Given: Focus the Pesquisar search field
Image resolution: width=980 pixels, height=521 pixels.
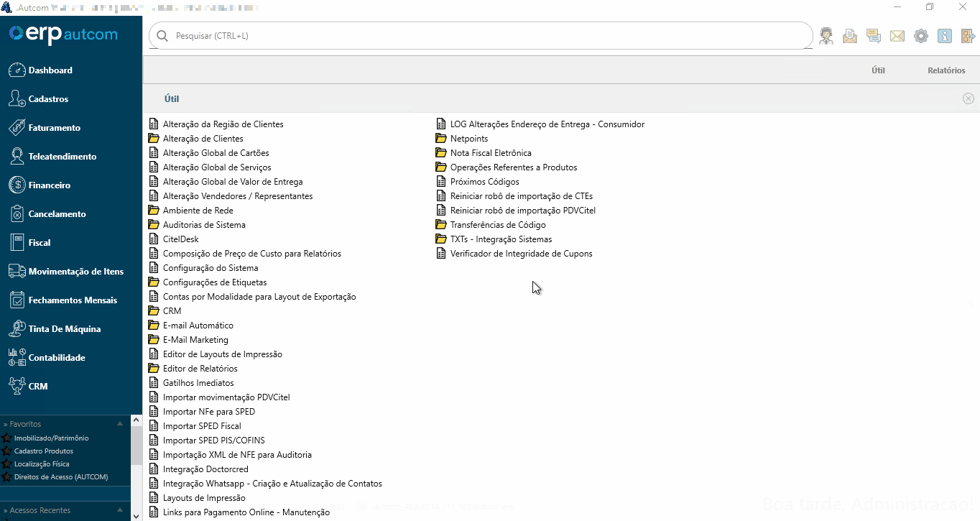Looking at the screenshot, I should (x=481, y=36).
